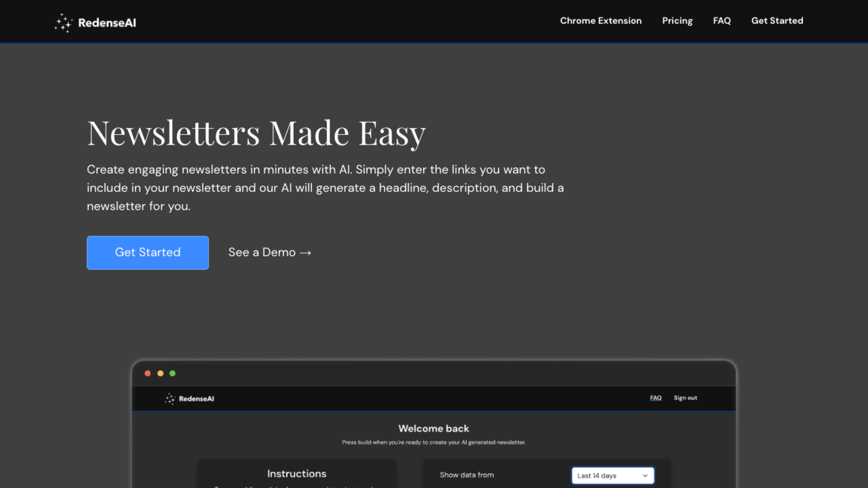Open the Chrome Extension nav link

[601, 21]
